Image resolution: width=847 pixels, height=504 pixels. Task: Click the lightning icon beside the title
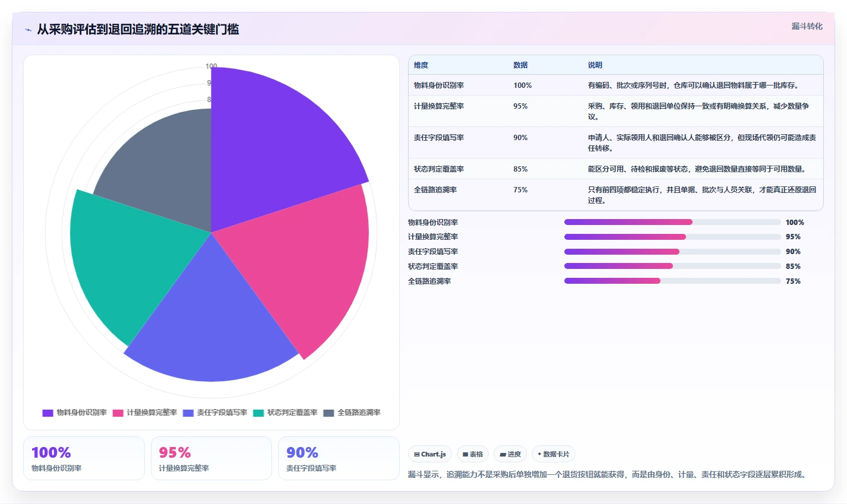(29, 30)
